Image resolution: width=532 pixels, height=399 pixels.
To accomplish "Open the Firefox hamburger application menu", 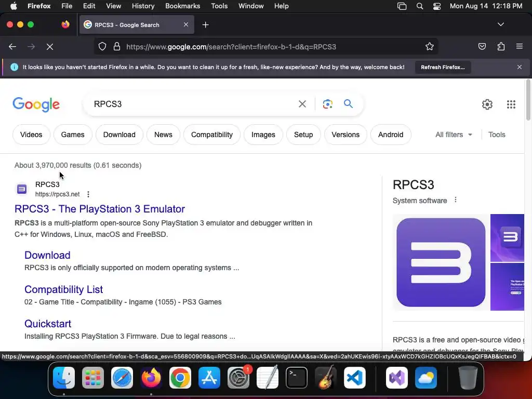I will [x=519, y=46].
